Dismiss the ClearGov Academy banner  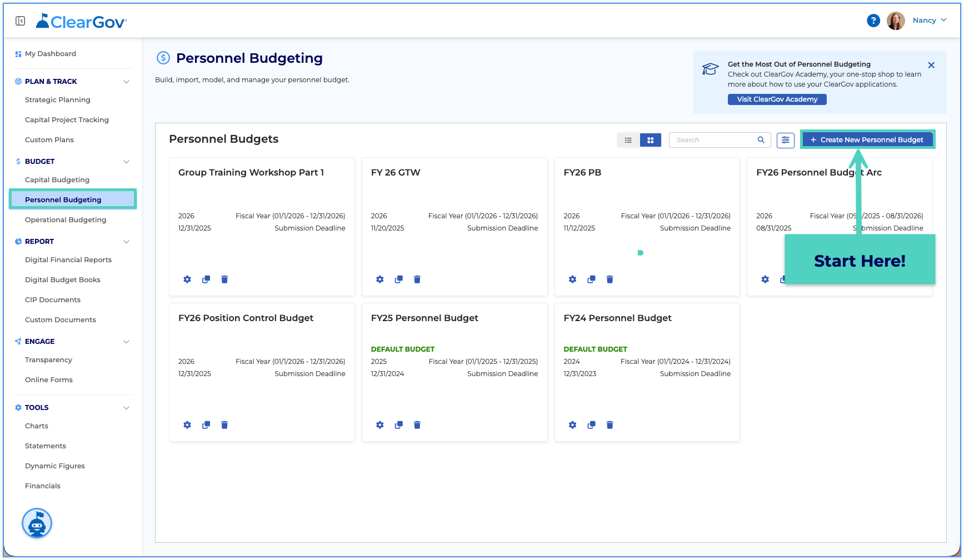tap(931, 65)
